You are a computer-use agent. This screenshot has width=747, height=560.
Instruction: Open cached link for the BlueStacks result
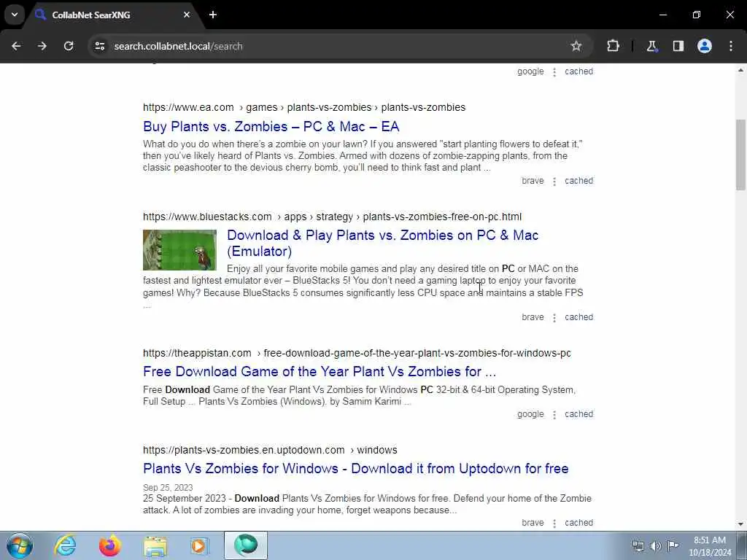coord(578,317)
